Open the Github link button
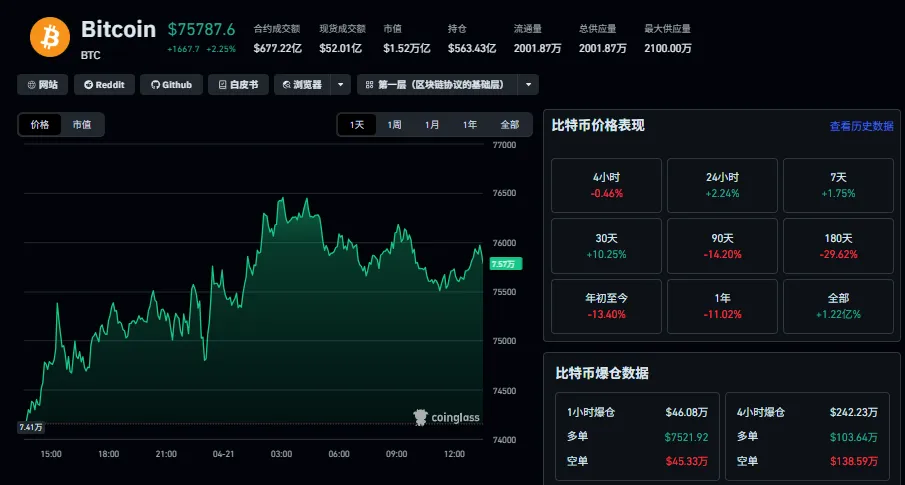This screenshot has height=485, width=905. coord(171,85)
